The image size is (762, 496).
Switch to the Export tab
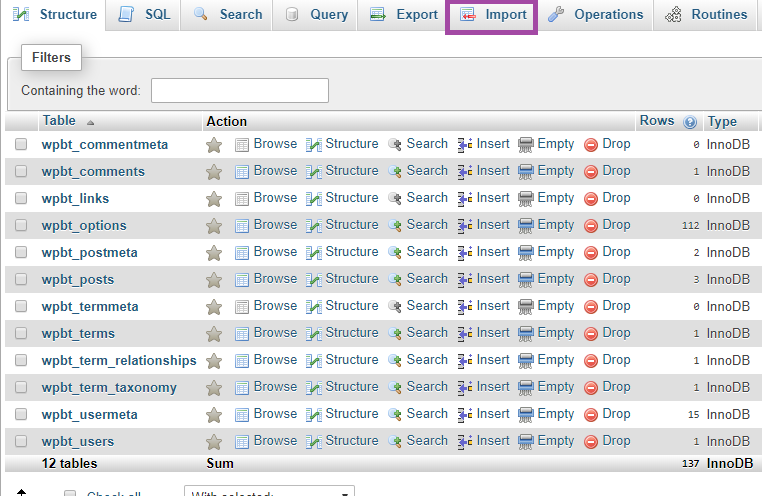(x=403, y=15)
